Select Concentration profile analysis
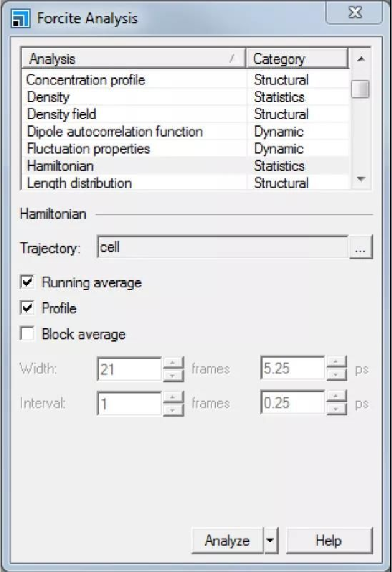The image size is (392, 572). tap(86, 80)
